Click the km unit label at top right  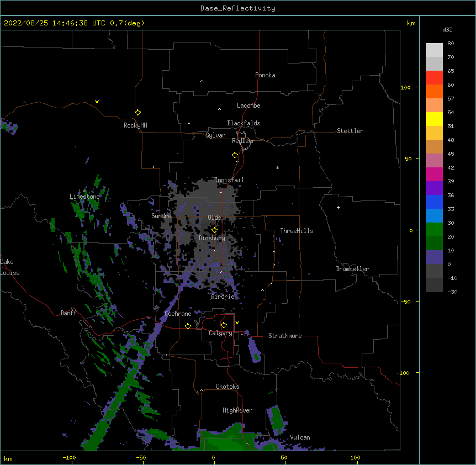[411, 23]
